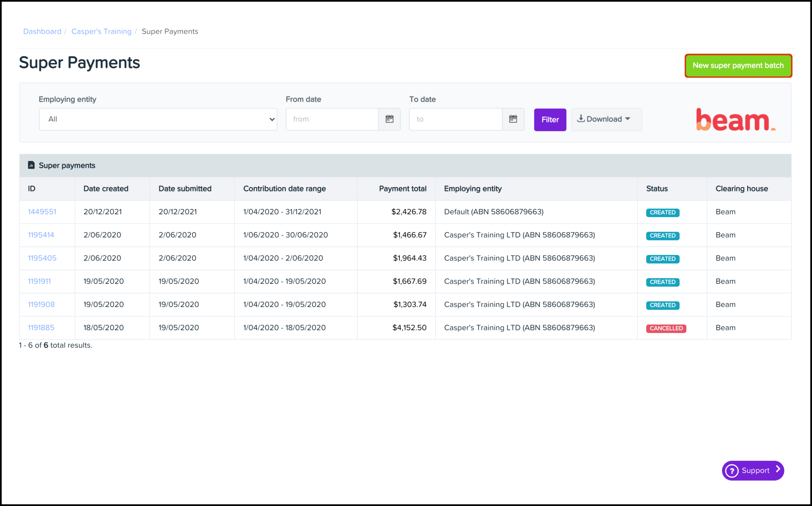Open super payment 1195405

42,258
